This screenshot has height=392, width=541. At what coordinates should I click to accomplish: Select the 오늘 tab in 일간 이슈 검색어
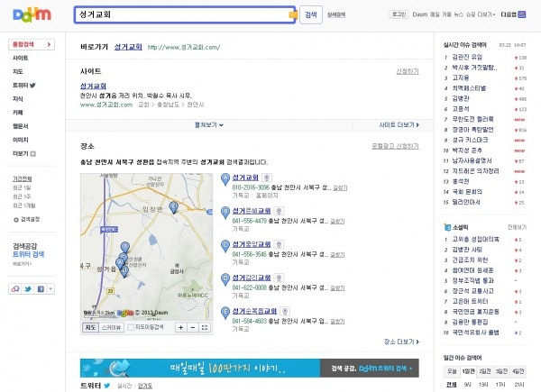(452, 371)
